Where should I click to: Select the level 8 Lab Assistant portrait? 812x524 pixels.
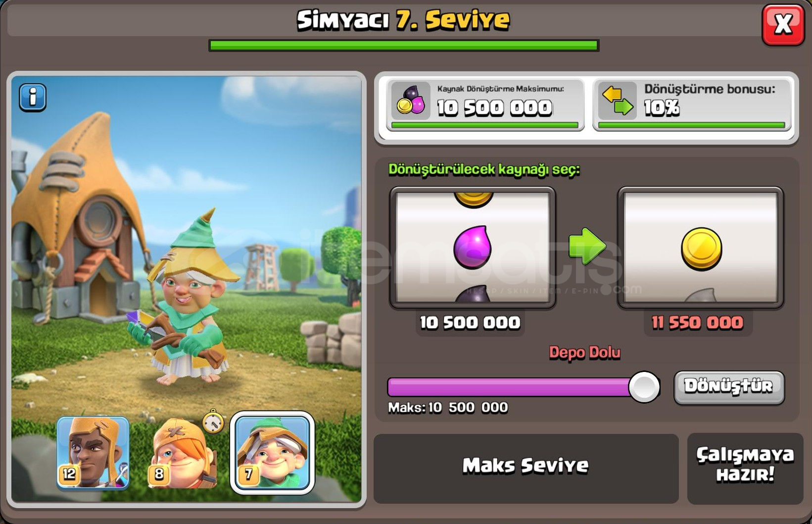182,453
